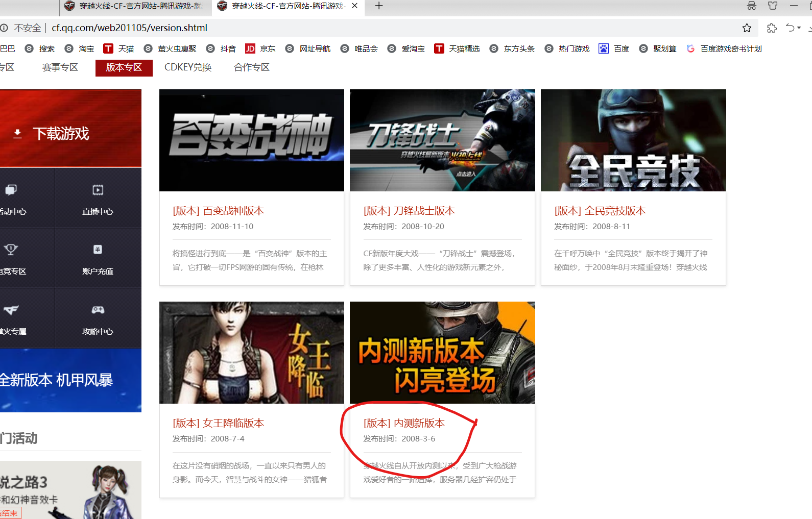The height and width of the screenshot is (519, 812).
Task: Open the [版本] 全民竞技版本 link
Action: pos(600,211)
